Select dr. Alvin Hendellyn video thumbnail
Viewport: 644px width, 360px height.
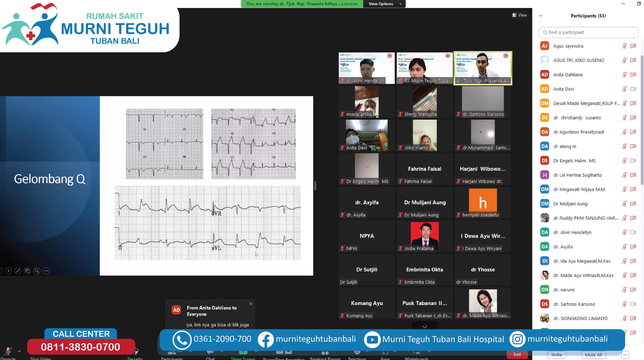(367, 68)
